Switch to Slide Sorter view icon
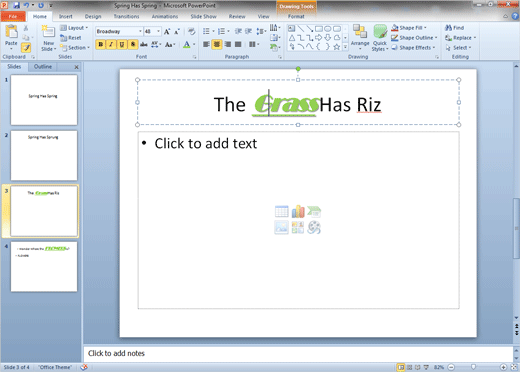Image resolution: width=520 pixels, height=372 pixels. tap(409, 367)
